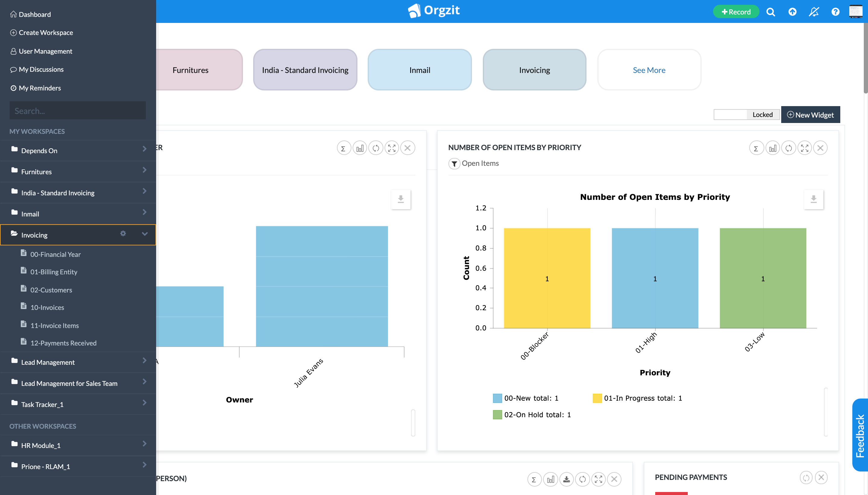Open Invoicing workspace settings gear
Screen dimensions: 868x495
(x=123, y=233)
